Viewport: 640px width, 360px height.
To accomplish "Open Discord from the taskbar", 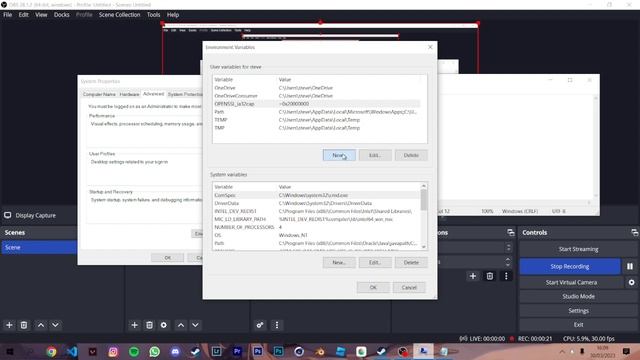I will 175,351.
